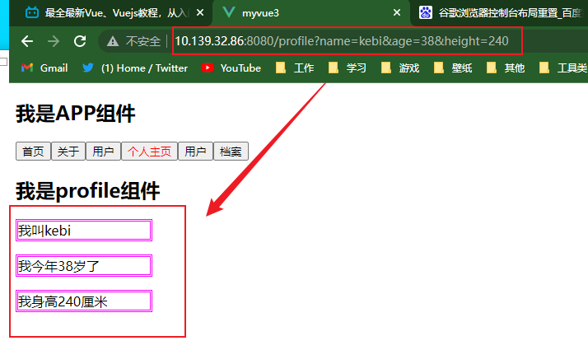588x364 pixels.
Task: Click the red 个人主页 button
Action: pos(149,152)
